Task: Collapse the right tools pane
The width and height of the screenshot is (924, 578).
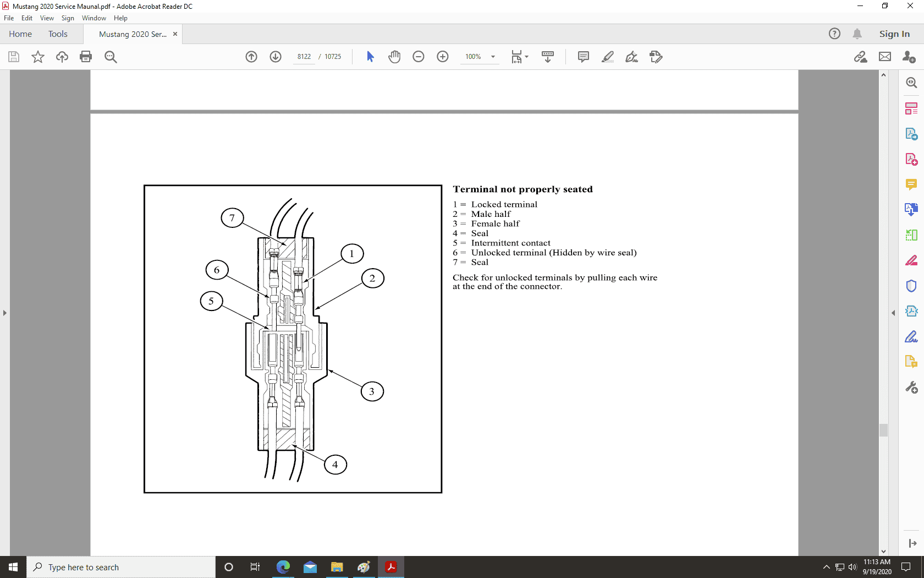Action: (893, 313)
